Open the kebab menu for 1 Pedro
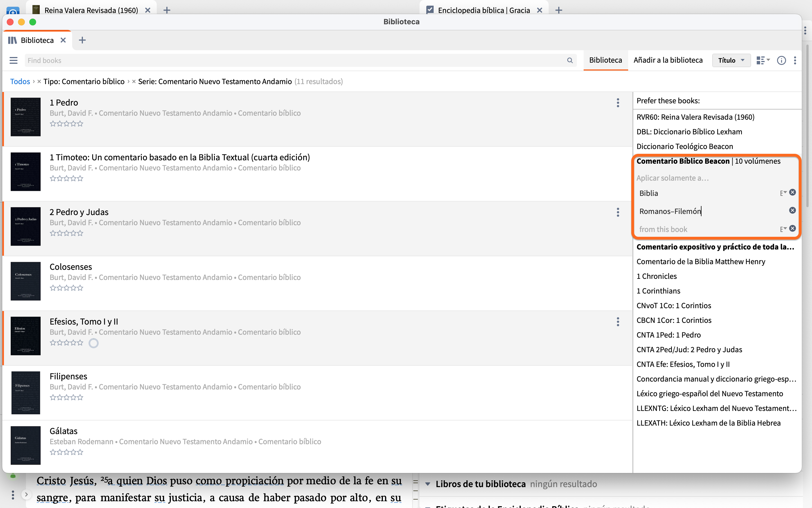The image size is (812, 508). click(x=618, y=103)
